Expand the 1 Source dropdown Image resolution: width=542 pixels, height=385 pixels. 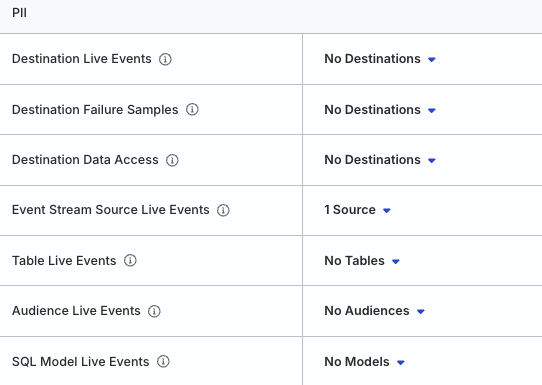[357, 210]
